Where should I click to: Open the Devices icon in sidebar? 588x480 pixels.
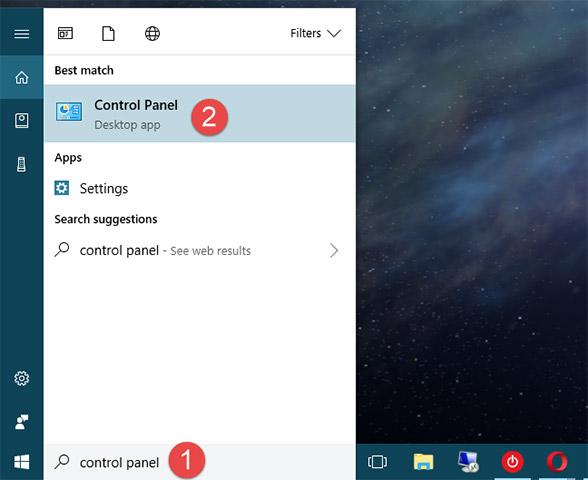point(21,164)
